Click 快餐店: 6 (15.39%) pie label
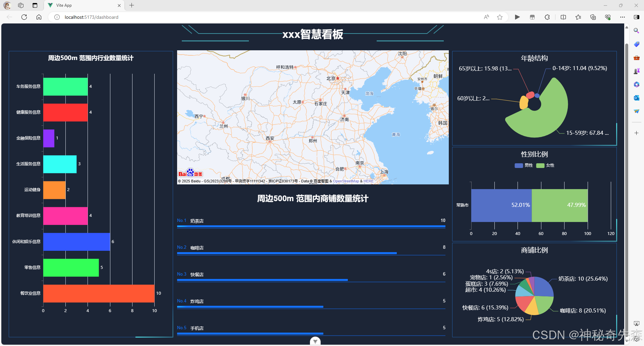Image resolution: width=644 pixels, height=346 pixels. [485, 308]
